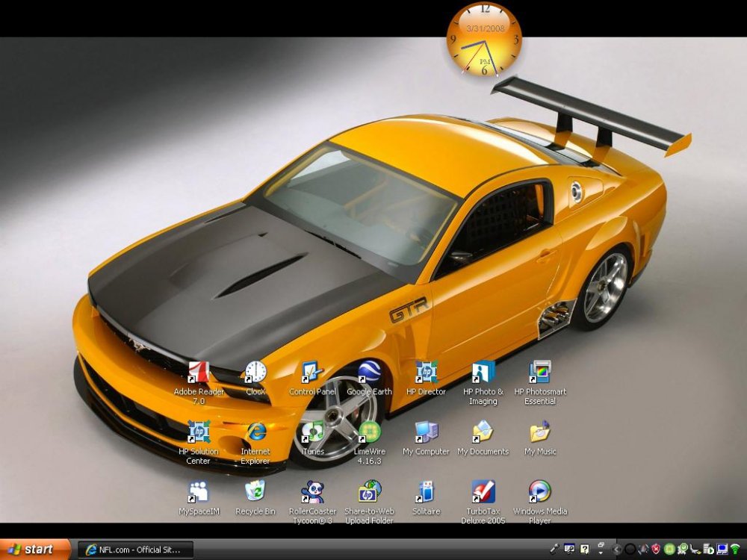
Task: Click the HP Photosmart Essential icon
Action: pyautogui.click(x=539, y=373)
